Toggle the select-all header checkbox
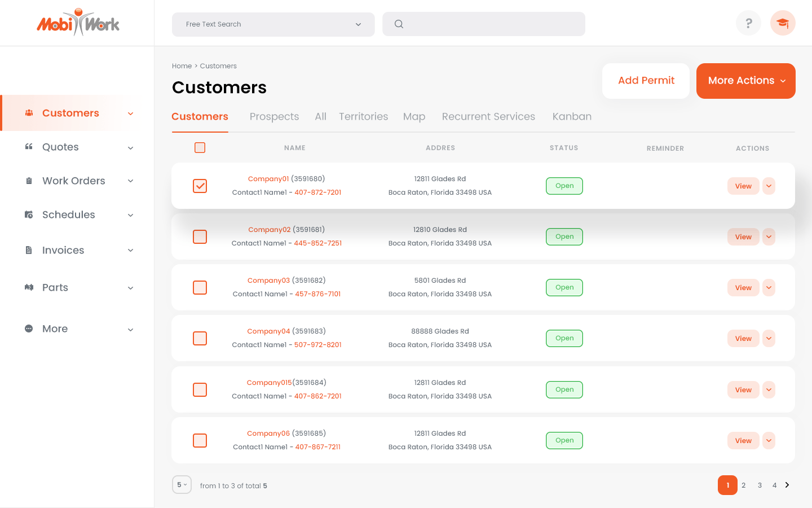 pyautogui.click(x=200, y=148)
